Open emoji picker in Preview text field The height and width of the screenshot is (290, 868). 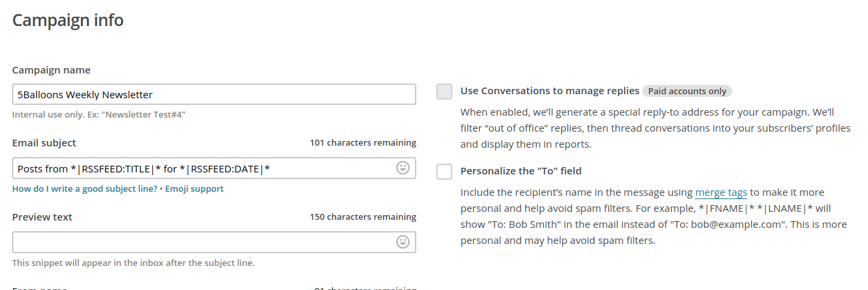(x=403, y=241)
